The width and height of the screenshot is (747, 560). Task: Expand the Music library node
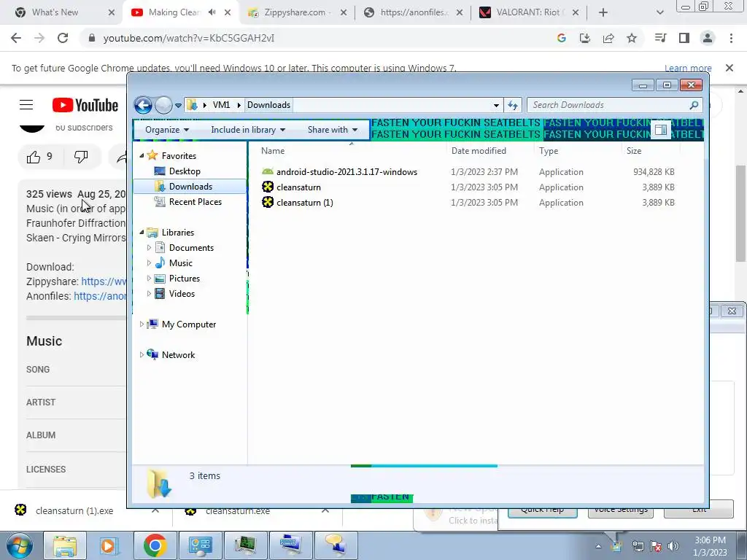coord(149,262)
